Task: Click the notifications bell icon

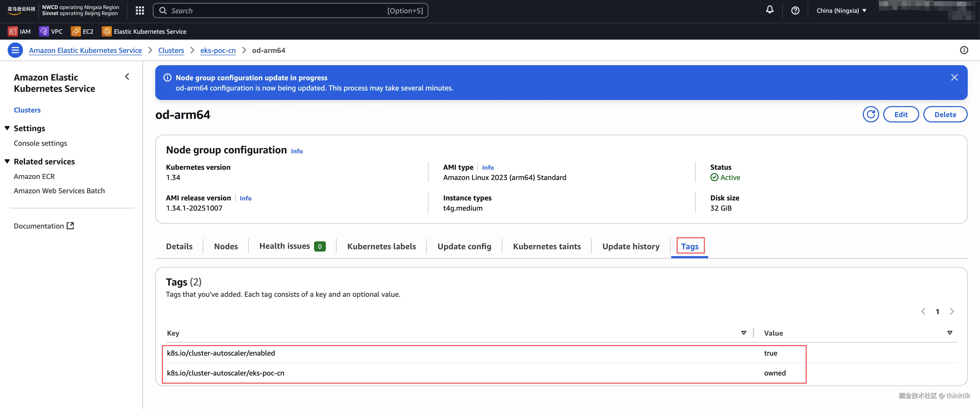Action: (769, 10)
